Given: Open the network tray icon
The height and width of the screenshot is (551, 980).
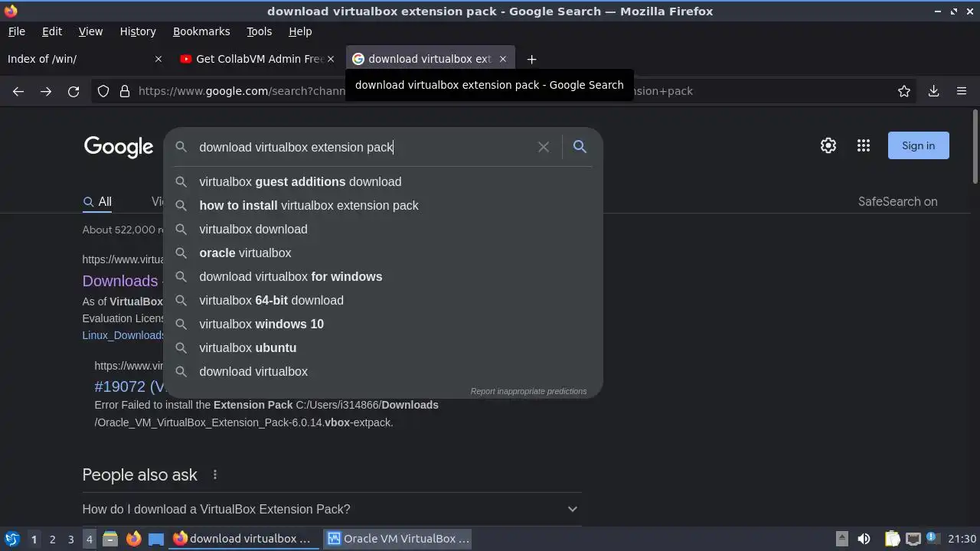Looking at the screenshot, I should tap(913, 539).
